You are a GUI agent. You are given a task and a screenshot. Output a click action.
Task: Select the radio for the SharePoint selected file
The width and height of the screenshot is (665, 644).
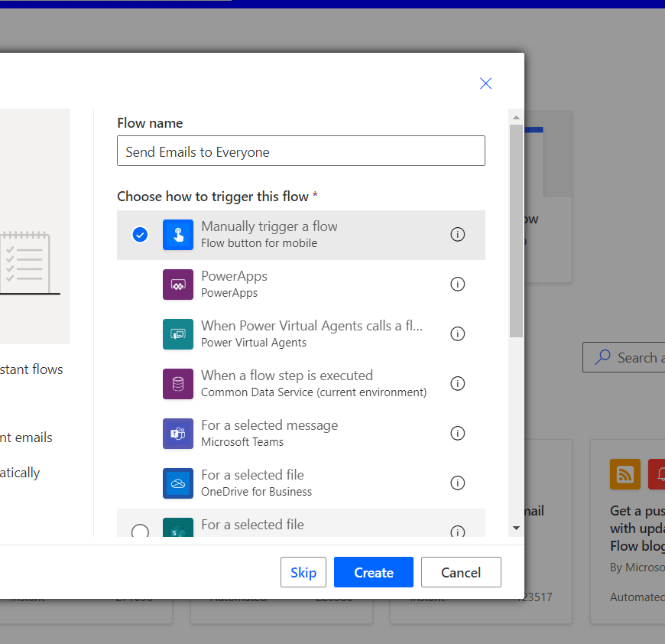pos(140,531)
